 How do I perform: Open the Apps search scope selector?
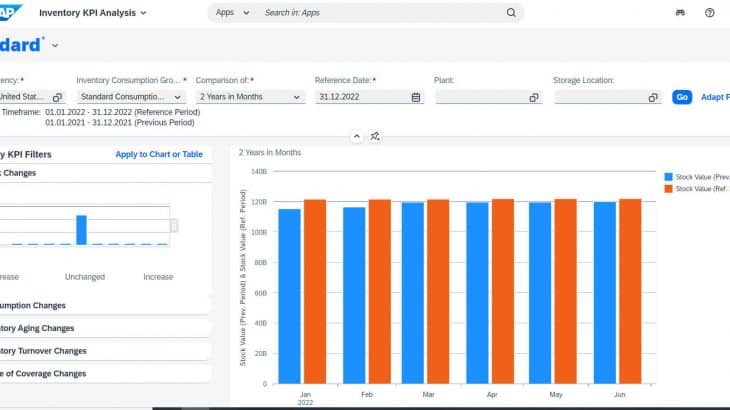coord(233,13)
